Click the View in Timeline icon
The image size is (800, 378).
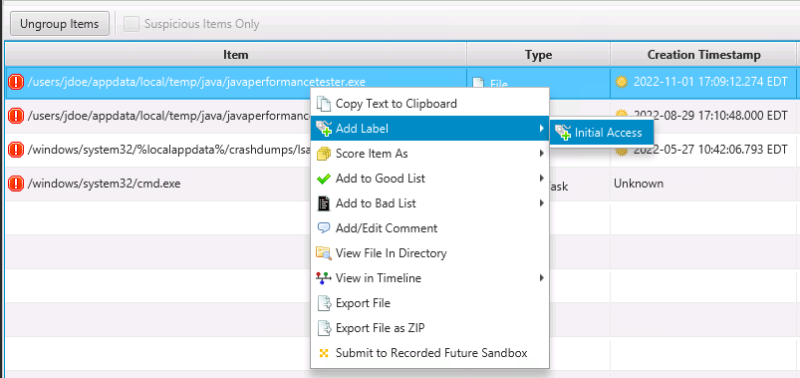click(x=323, y=278)
